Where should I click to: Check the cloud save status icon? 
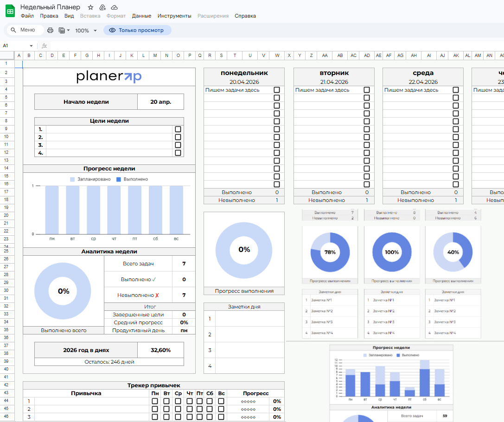point(114,7)
